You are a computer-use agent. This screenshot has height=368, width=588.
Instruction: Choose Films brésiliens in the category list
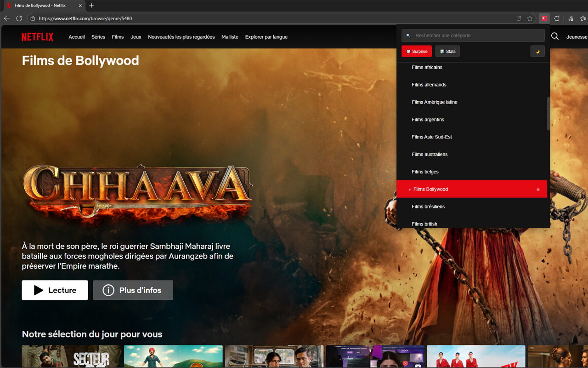coord(428,207)
